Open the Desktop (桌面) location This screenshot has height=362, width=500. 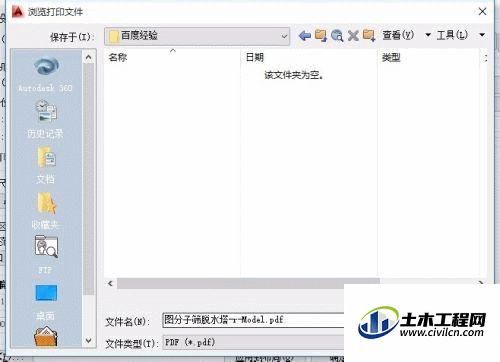[x=46, y=302]
